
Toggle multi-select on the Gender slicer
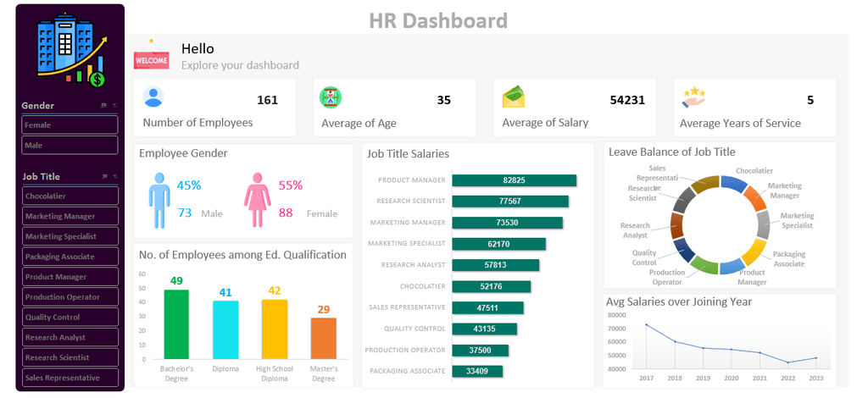coord(103,105)
